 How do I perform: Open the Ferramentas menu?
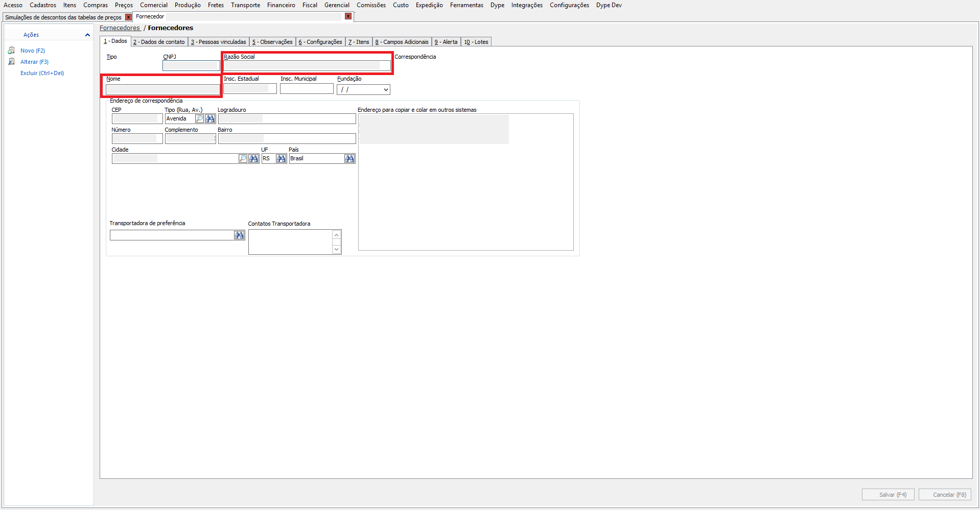coord(466,5)
